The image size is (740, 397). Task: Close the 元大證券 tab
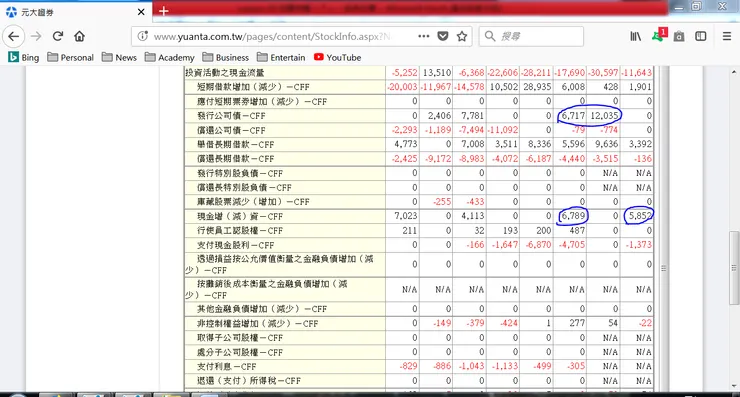[141, 12]
